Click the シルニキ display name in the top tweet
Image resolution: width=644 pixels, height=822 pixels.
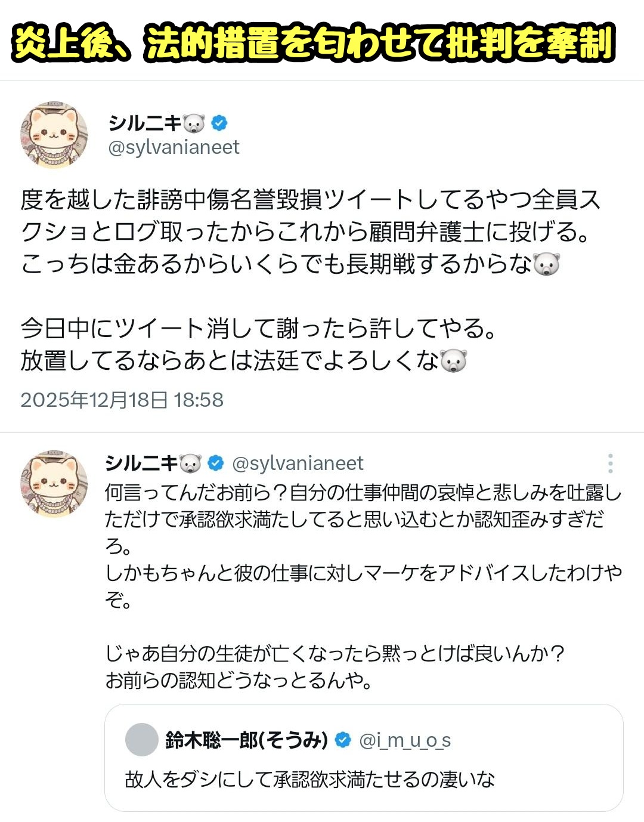point(145,123)
